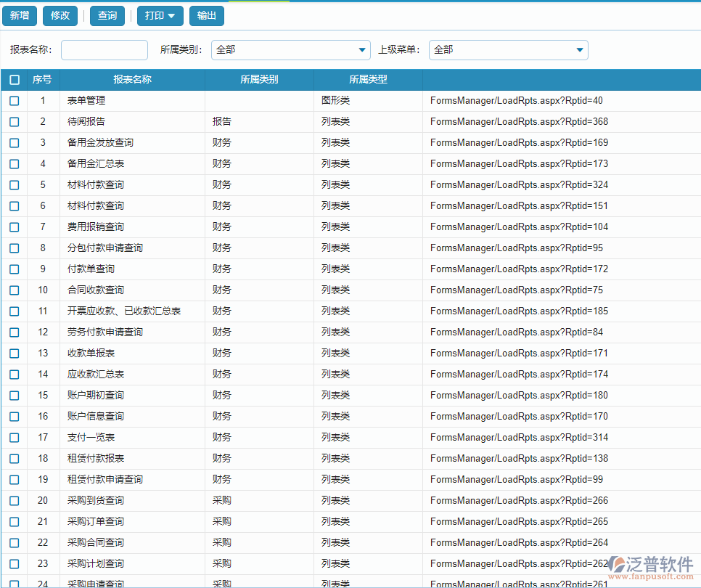701x588 pixels.
Task: Check the checkbox for 合同收款查询
Action: point(13,290)
